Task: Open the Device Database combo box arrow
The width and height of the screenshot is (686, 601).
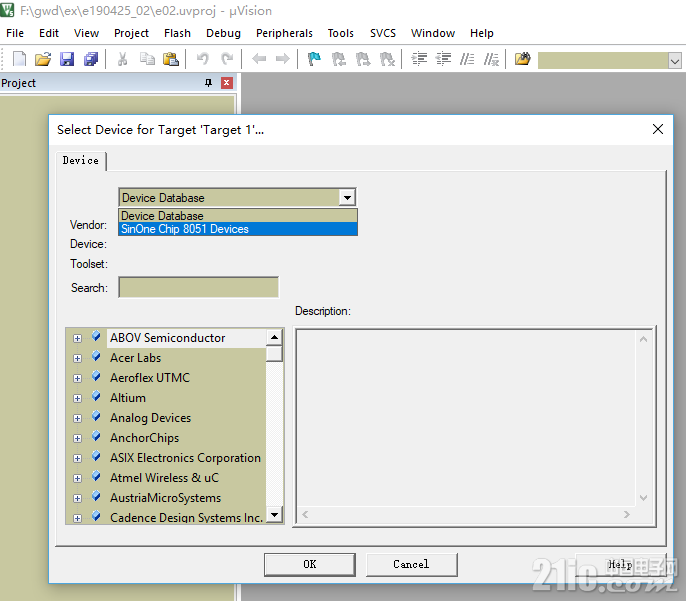Action: [347, 198]
